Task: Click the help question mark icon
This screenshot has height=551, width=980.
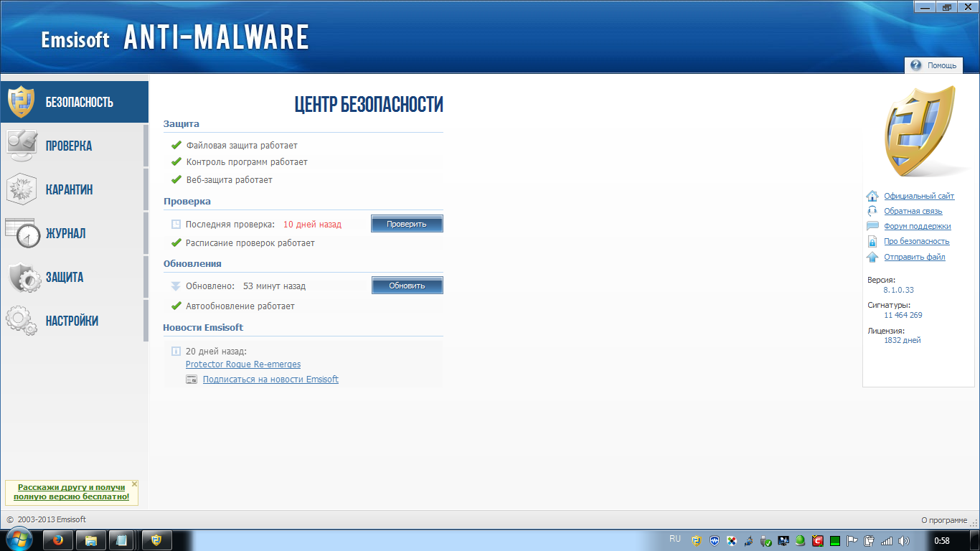Action: tap(916, 65)
